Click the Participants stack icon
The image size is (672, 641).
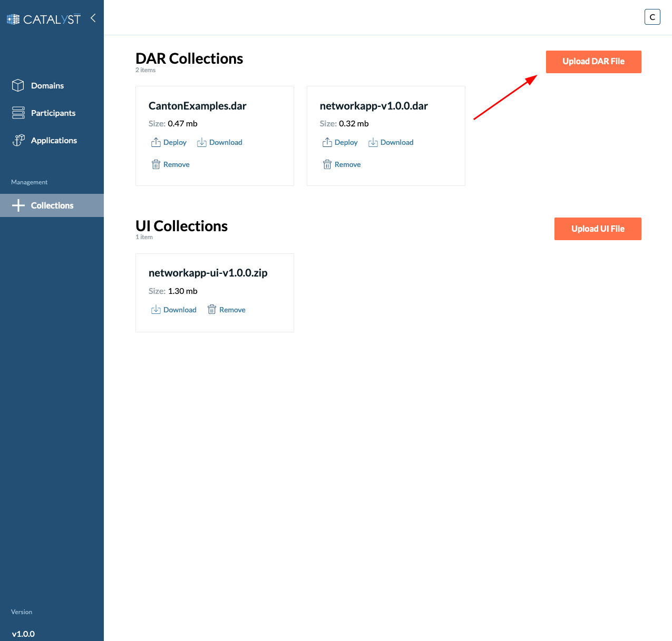[18, 112]
